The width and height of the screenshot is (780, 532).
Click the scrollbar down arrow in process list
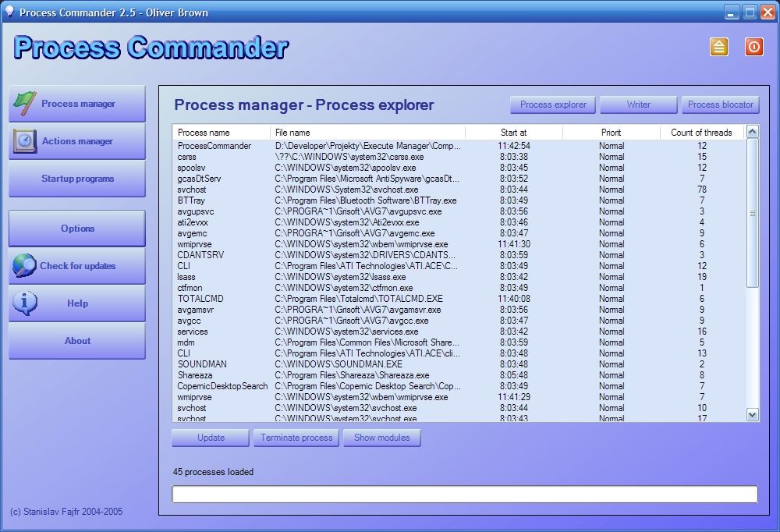point(753,414)
